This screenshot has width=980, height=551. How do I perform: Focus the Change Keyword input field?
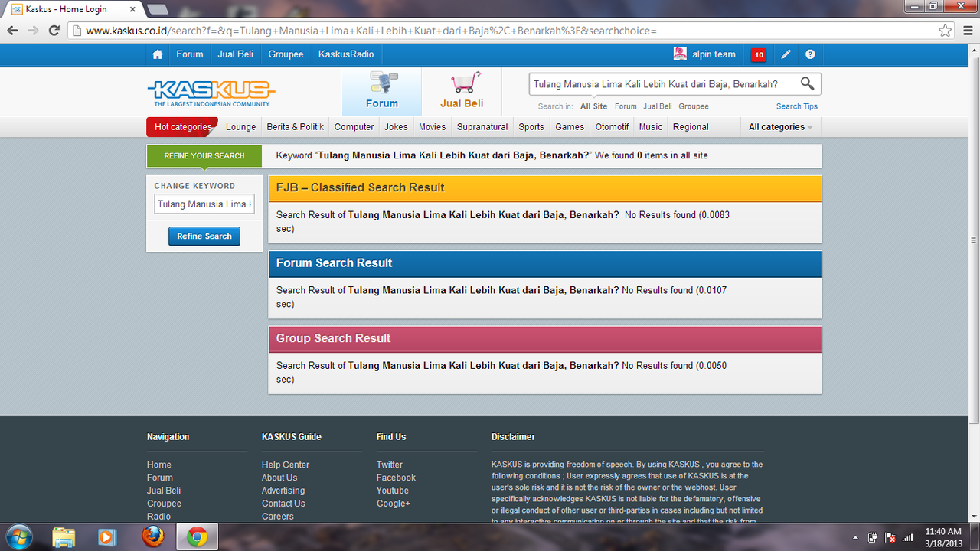[x=204, y=204]
